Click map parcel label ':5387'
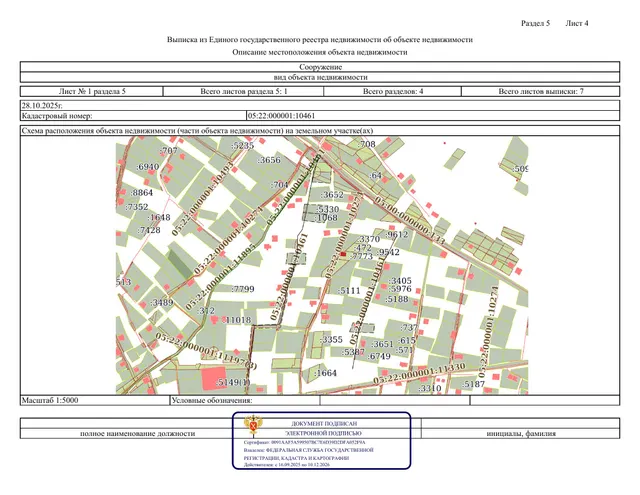 click(x=353, y=352)
